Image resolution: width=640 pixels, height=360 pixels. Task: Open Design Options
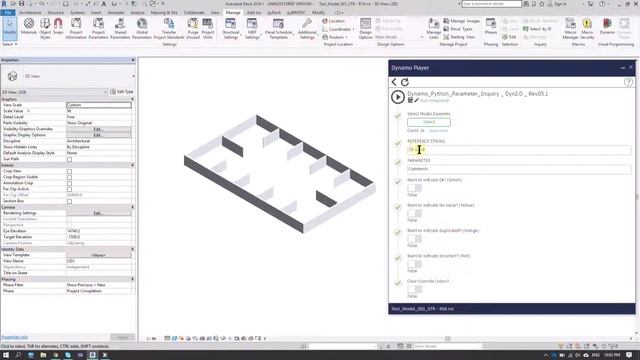[x=365, y=28]
